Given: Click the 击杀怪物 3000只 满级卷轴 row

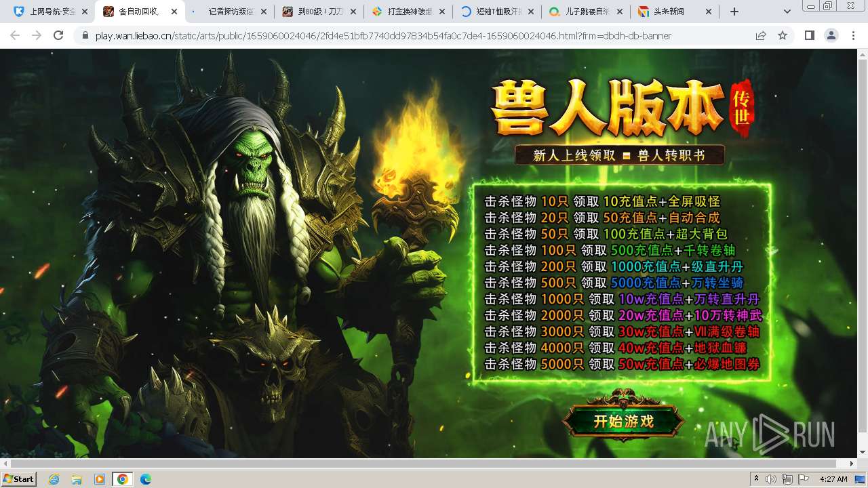Looking at the screenshot, I should click(622, 331).
